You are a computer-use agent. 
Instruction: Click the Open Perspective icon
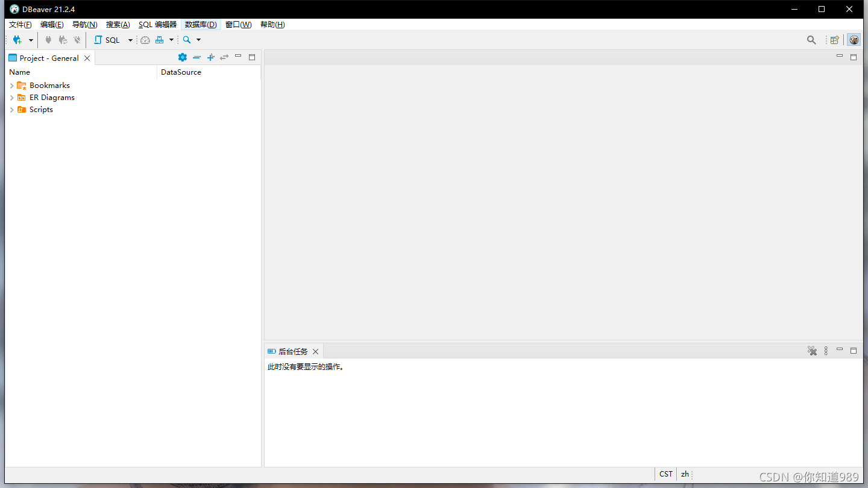835,40
